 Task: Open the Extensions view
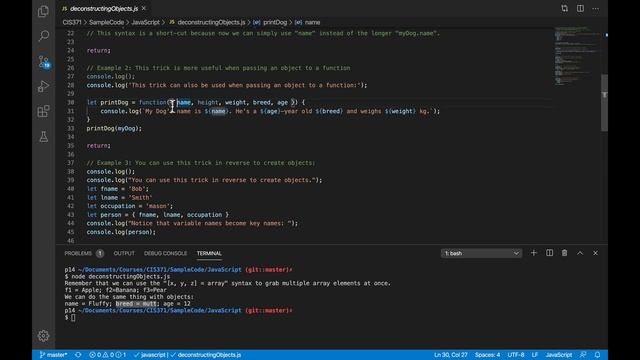(43, 111)
